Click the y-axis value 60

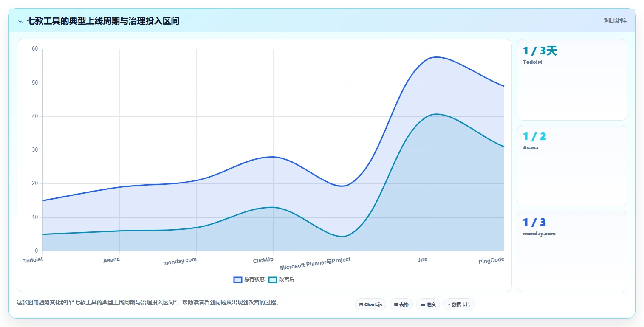(35, 49)
